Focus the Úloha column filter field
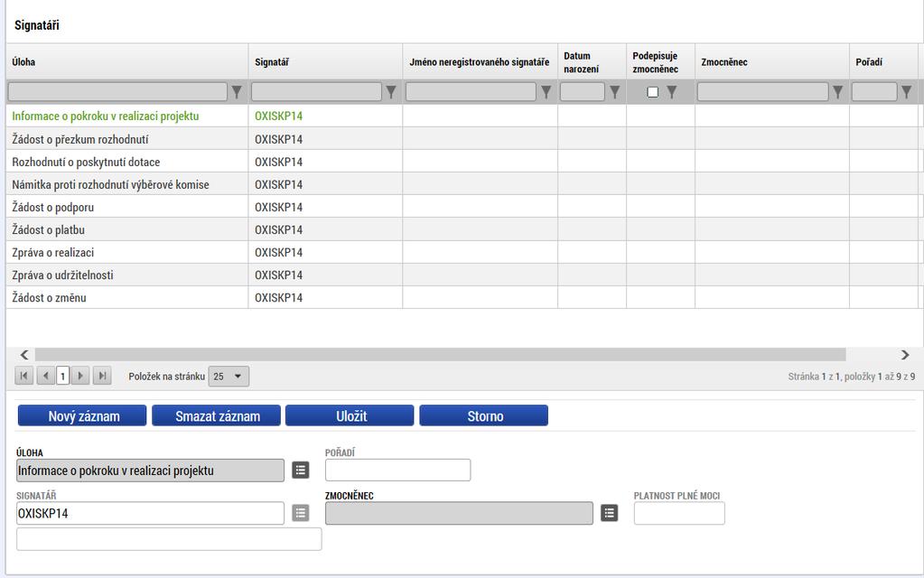924x578 pixels. [x=117, y=92]
